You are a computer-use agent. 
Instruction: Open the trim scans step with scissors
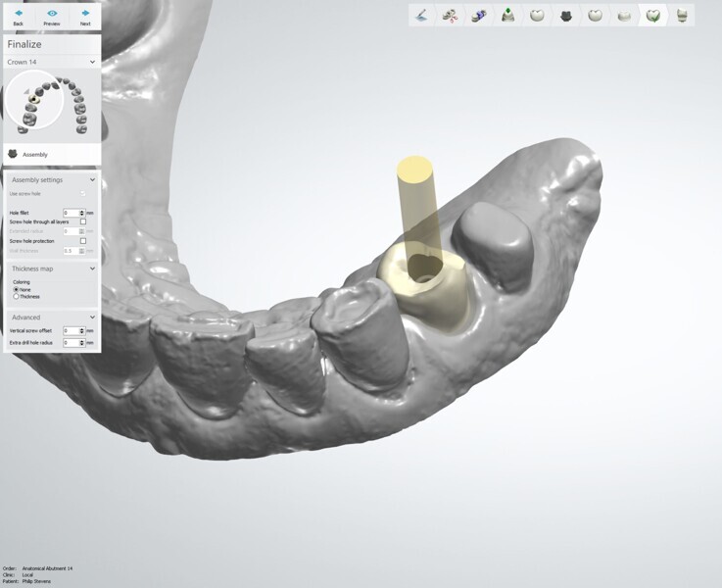coord(450,16)
